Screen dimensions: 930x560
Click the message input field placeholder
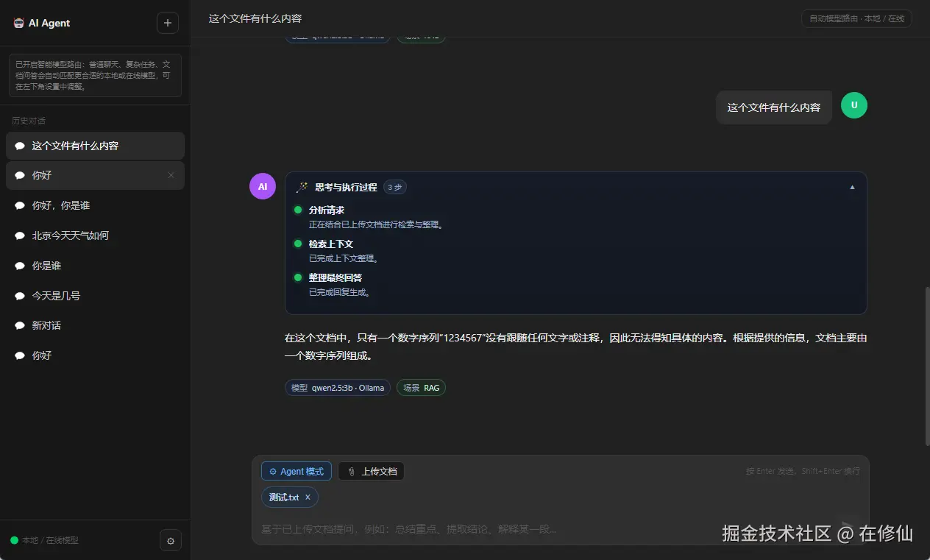(409, 529)
